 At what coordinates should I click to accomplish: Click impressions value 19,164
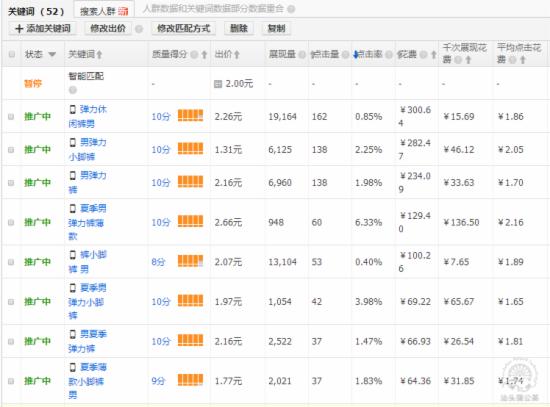(282, 116)
